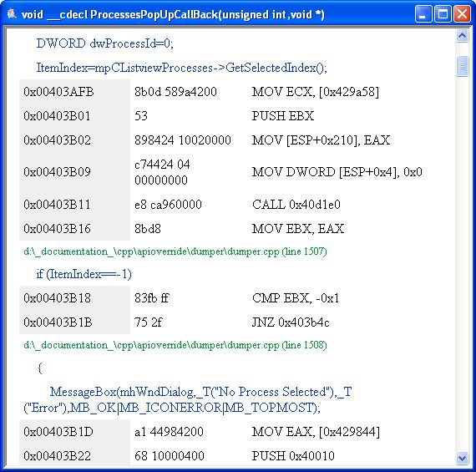This screenshot has height=472, width=476.
Task: Click the opening brace source line
Action: pos(40,368)
